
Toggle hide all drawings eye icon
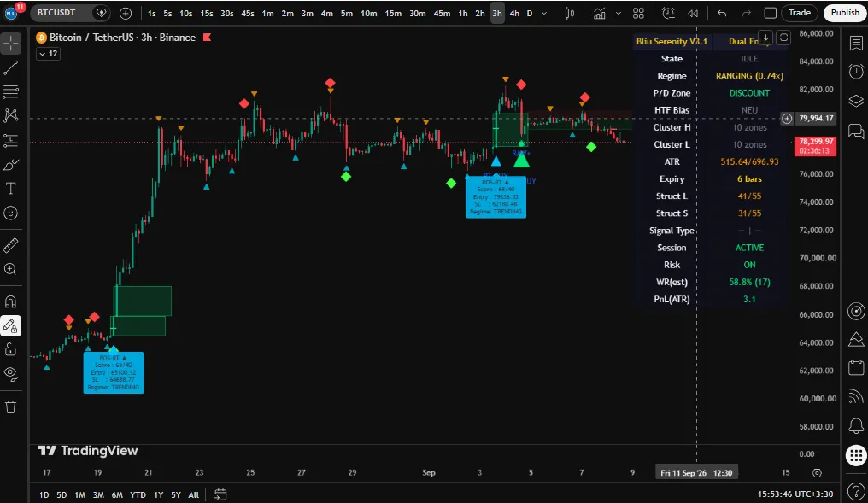pyautogui.click(x=10, y=373)
